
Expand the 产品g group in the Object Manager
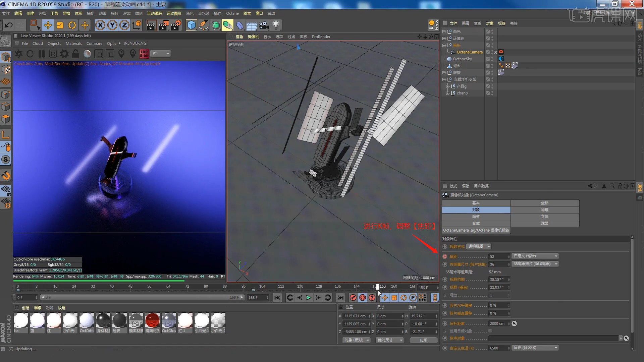[448, 86]
